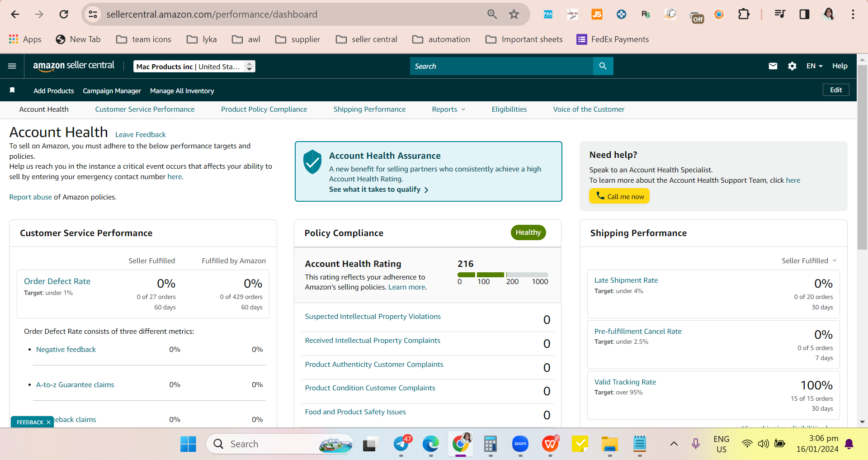Open the Seller Central hamburger menu

12,66
